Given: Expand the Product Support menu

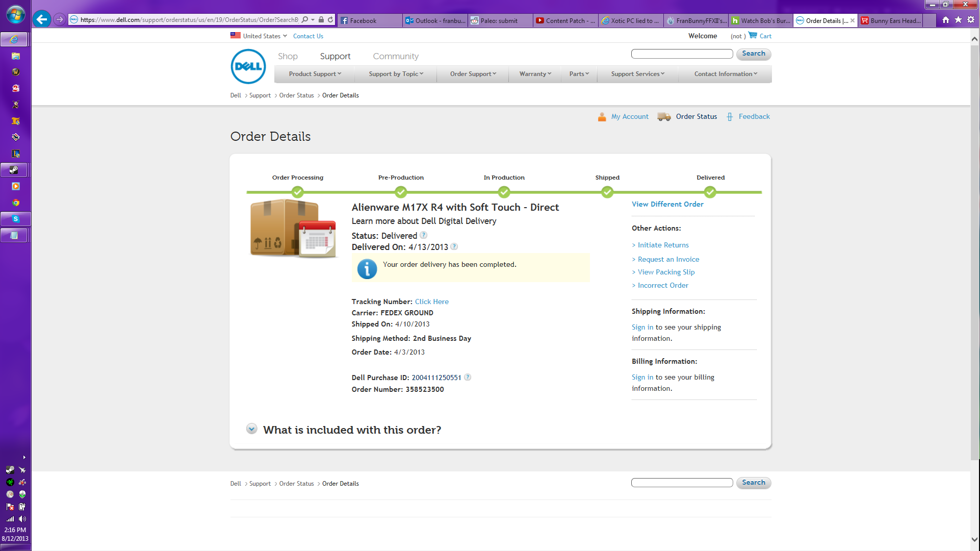Looking at the screenshot, I should [315, 74].
